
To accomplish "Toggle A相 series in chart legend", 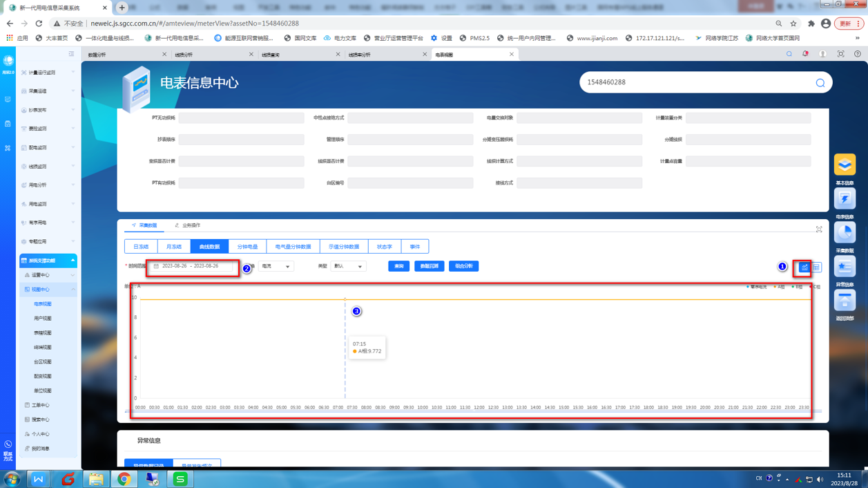I will (780, 287).
